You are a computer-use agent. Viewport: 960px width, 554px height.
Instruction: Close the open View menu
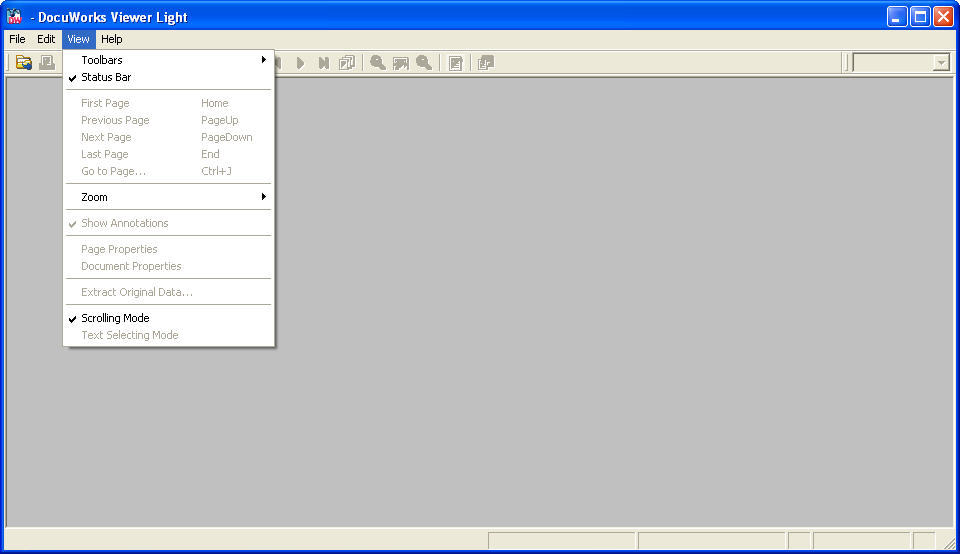click(x=78, y=39)
